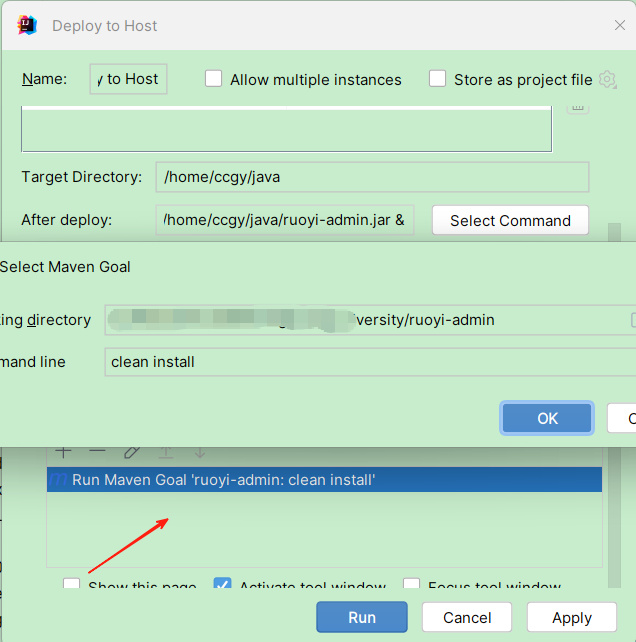The width and height of the screenshot is (636, 642).
Task: Edit the Name field
Action: click(128, 79)
